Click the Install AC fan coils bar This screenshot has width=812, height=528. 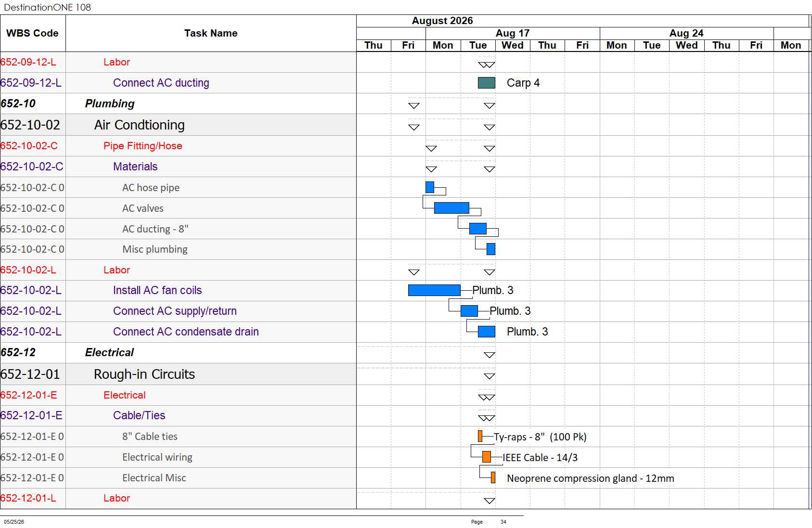(434, 290)
